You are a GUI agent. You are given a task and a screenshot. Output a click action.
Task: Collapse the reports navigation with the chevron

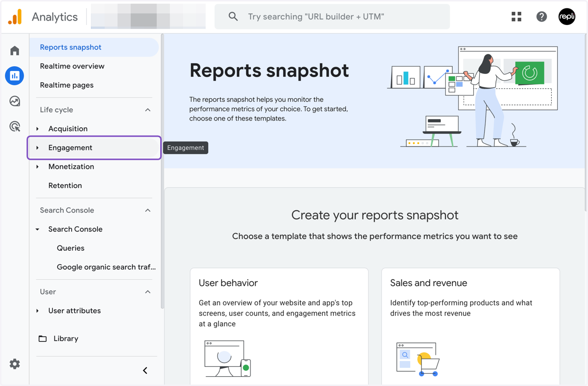click(x=145, y=370)
